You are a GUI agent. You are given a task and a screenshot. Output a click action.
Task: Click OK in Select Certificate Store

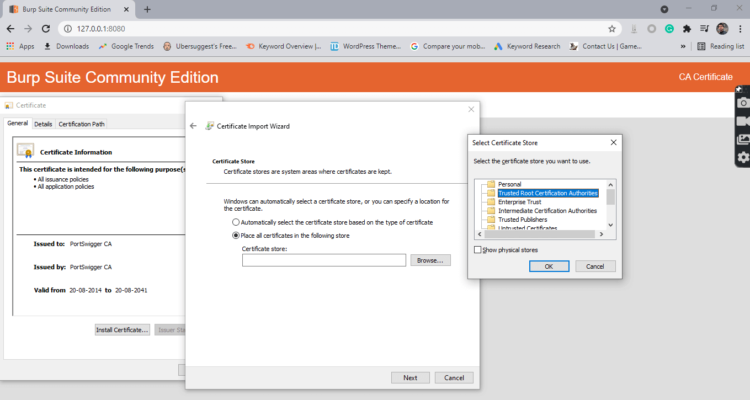pos(549,267)
